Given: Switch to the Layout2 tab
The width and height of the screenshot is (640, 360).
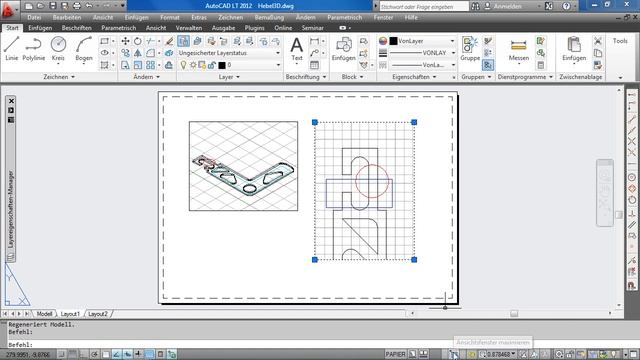Looking at the screenshot, I should coord(98,314).
